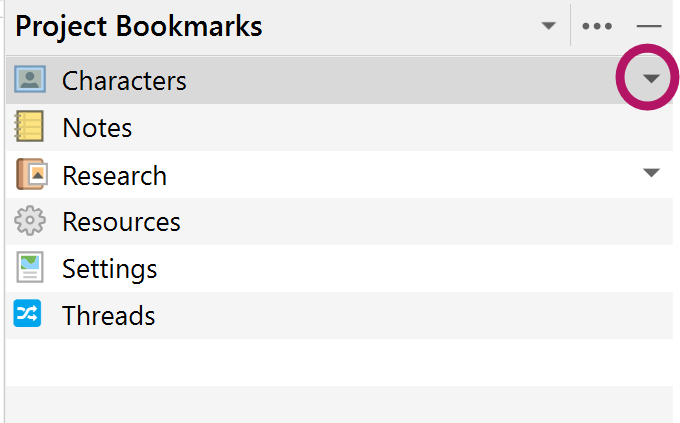Open the Resources bookmark text
680x423 pixels.
tap(121, 222)
